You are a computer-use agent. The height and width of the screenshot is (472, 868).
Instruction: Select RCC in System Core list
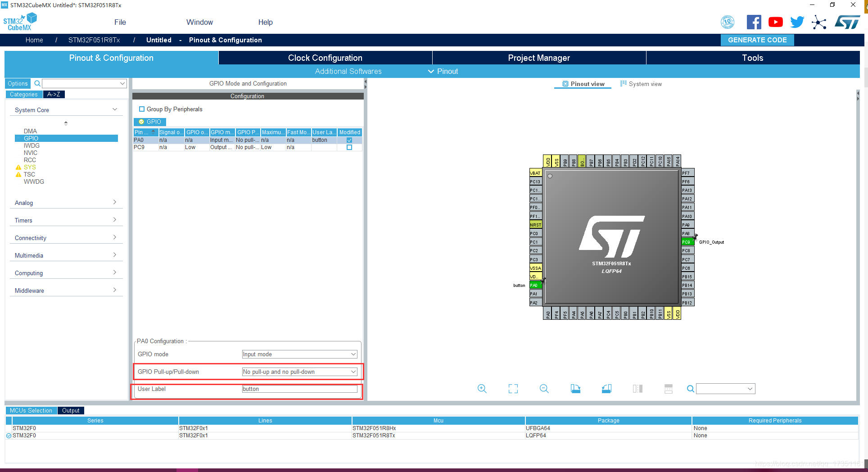click(x=30, y=160)
